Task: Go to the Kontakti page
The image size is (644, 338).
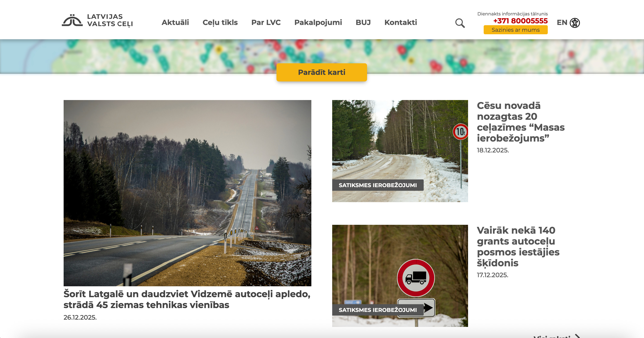Action: click(x=401, y=22)
